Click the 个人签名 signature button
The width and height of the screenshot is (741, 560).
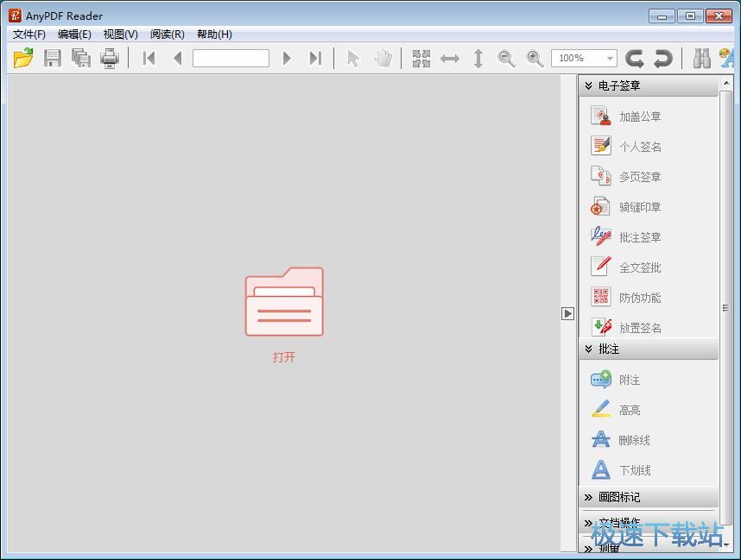click(x=639, y=147)
